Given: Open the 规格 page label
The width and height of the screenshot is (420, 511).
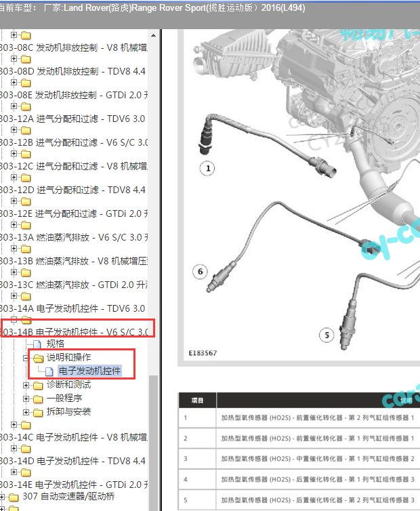Looking at the screenshot, I should click(56, 344).
